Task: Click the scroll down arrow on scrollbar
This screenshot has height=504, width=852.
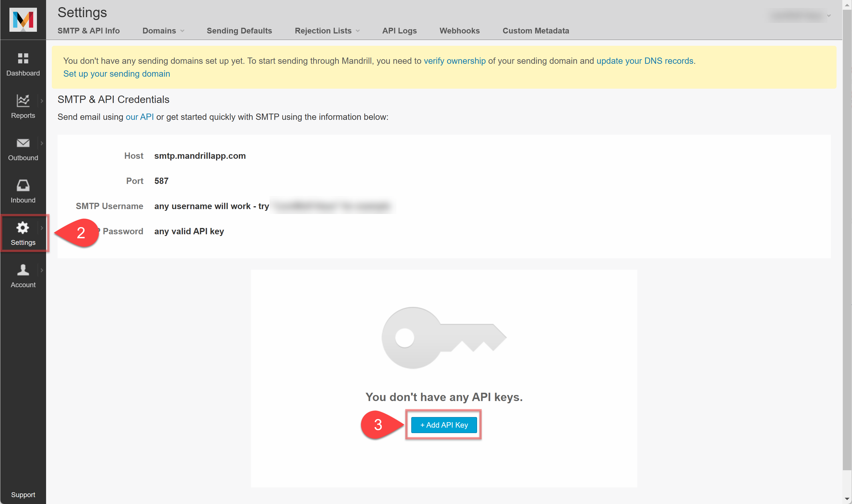Action: click(847, 499)
